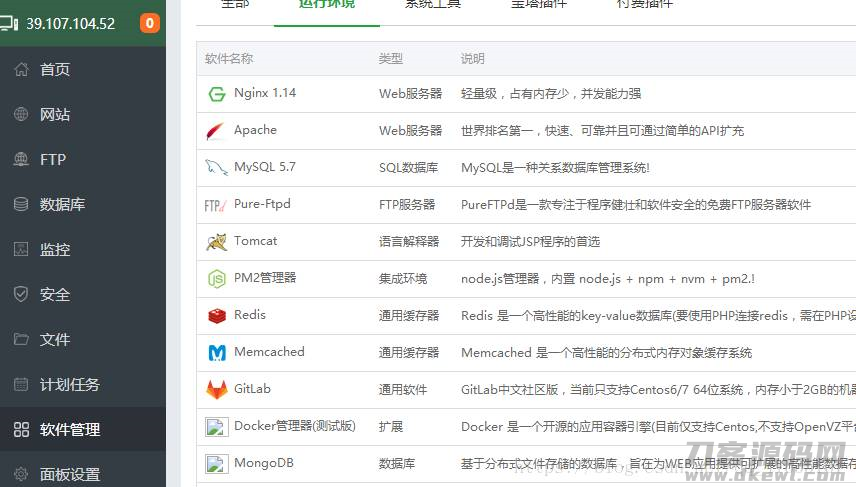Click the red Redis icon
The image size is (856, 487).
(x=217, y=316)
